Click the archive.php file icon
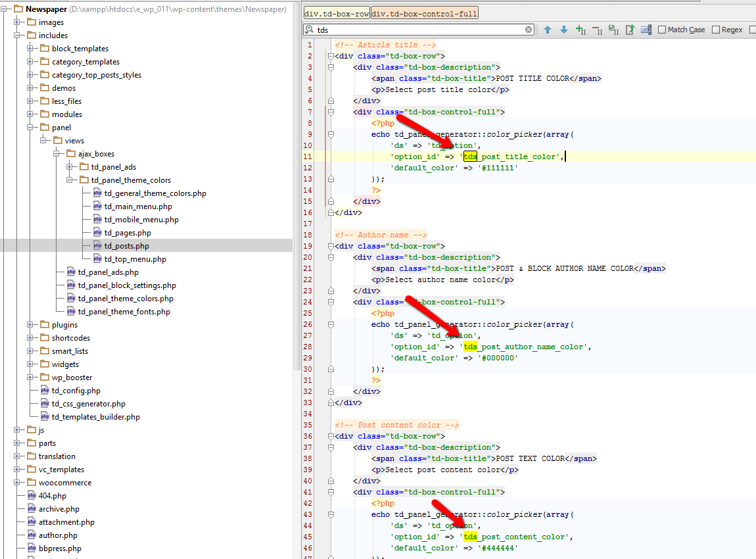Screen dimensions: 756x559 pos(32,509)
